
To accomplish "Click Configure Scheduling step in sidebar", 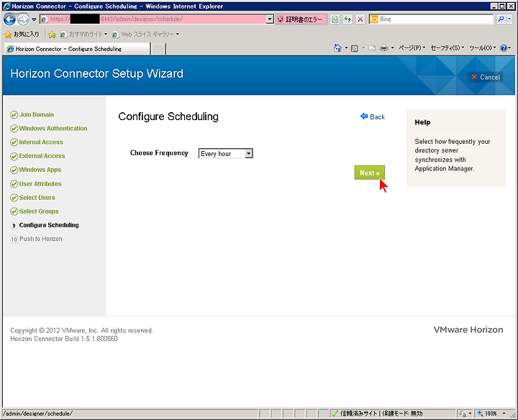I will (49, 225).
